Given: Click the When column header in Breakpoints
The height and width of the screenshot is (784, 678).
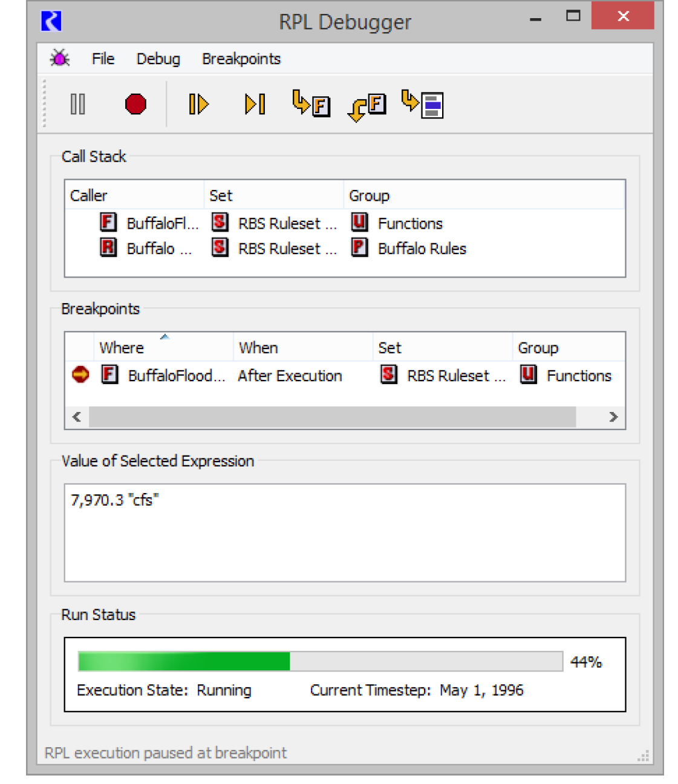Looking at the screenshot, I should [258, 348].
